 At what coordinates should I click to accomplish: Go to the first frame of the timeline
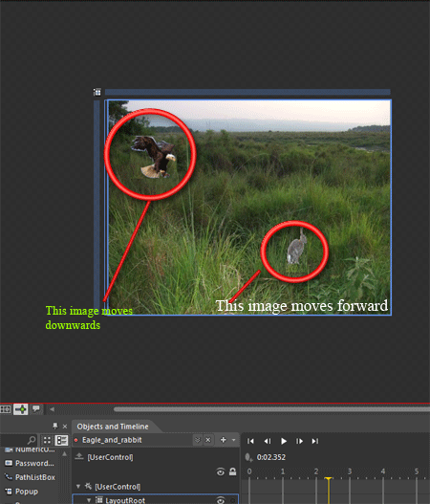click(250, 441)
